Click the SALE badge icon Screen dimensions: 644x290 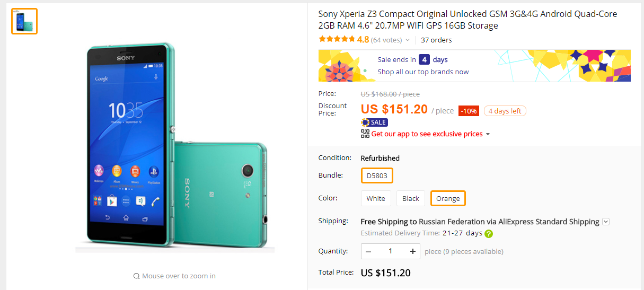coord(374,122)
